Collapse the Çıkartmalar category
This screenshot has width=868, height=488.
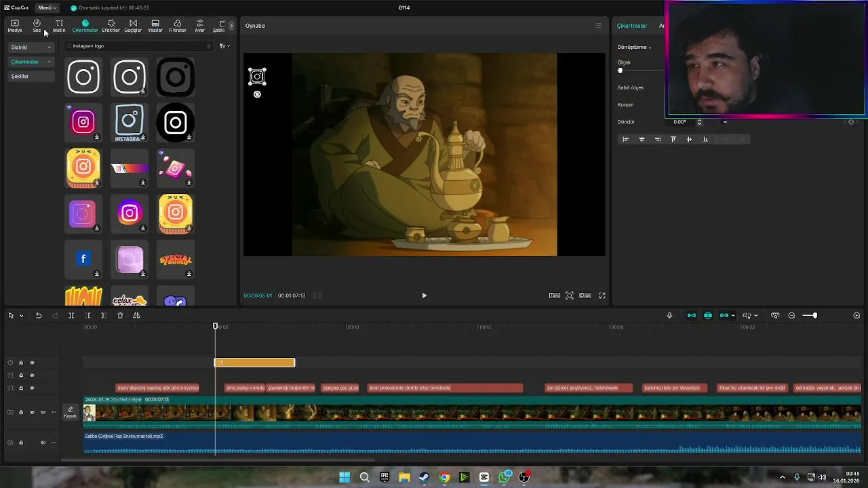point(31,62)
